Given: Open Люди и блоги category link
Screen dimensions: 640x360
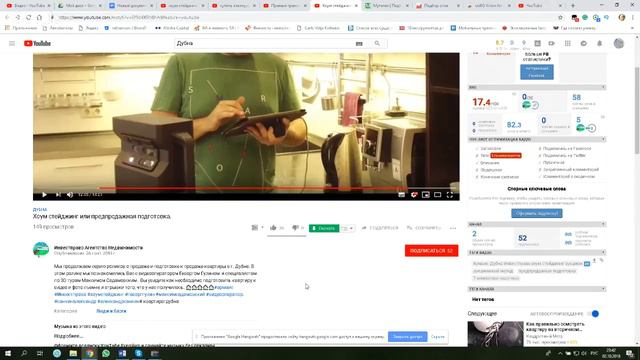Looking at the screenshot, I should [111, 311].
